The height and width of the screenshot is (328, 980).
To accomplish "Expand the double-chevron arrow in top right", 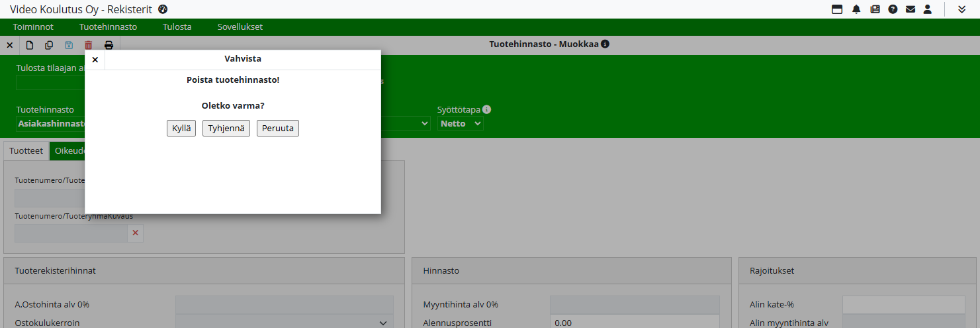I will click(961, 9).
